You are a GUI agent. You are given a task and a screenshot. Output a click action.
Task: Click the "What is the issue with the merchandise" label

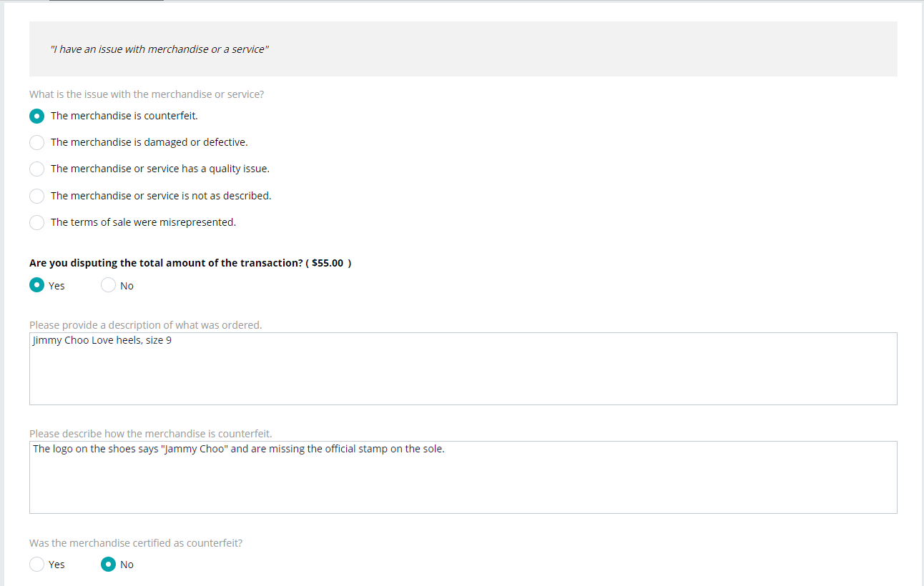(x=147, y=94)
